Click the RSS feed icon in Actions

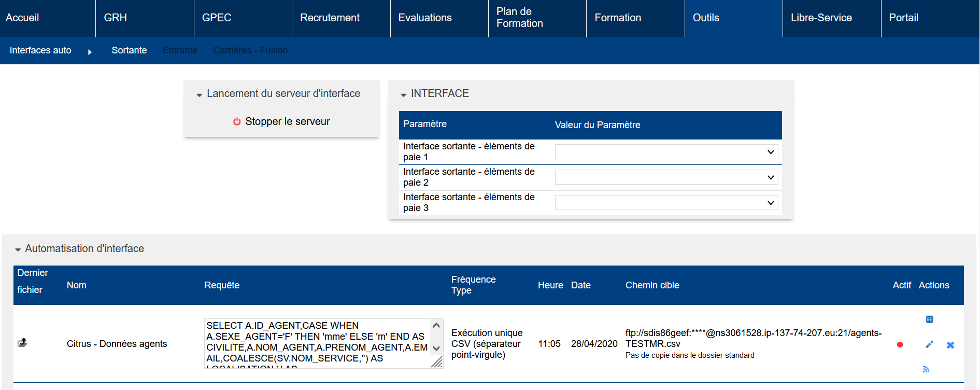pyautogui.click(x=926, y=369)
